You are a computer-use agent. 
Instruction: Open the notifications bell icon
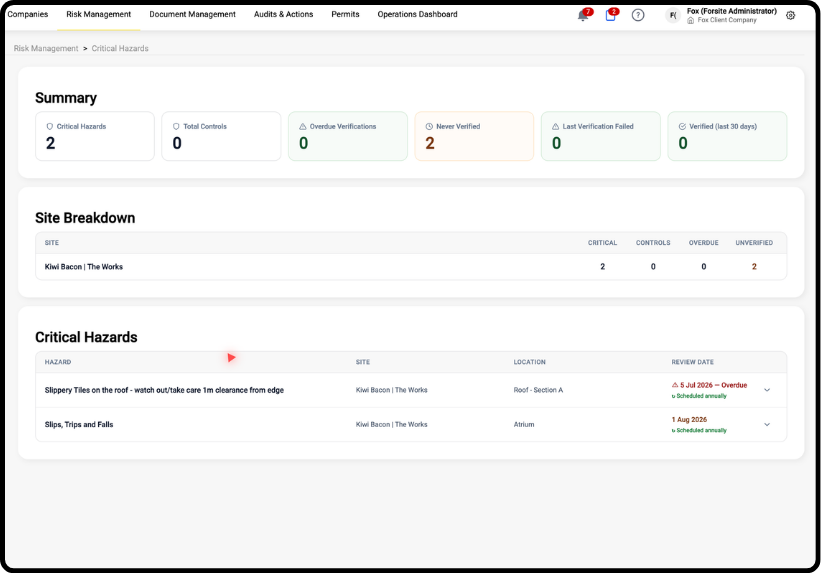[x=582, y=16]
